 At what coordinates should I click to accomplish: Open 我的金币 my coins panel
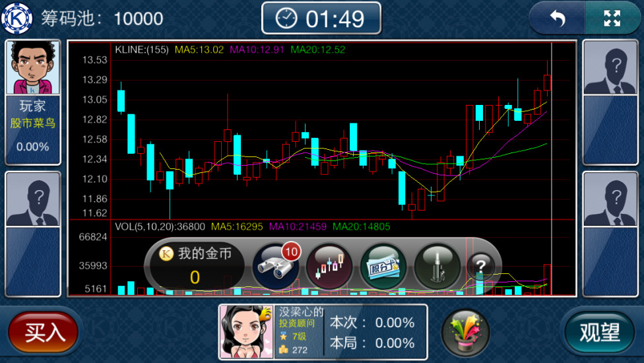pyautogui.click(x=195, y=265)
